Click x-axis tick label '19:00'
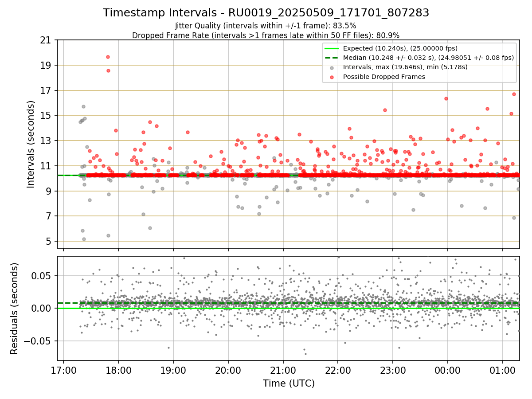Image resolution: width=532 pixels, height=399 pixels. pyautogui.click(x=173, y=371)
